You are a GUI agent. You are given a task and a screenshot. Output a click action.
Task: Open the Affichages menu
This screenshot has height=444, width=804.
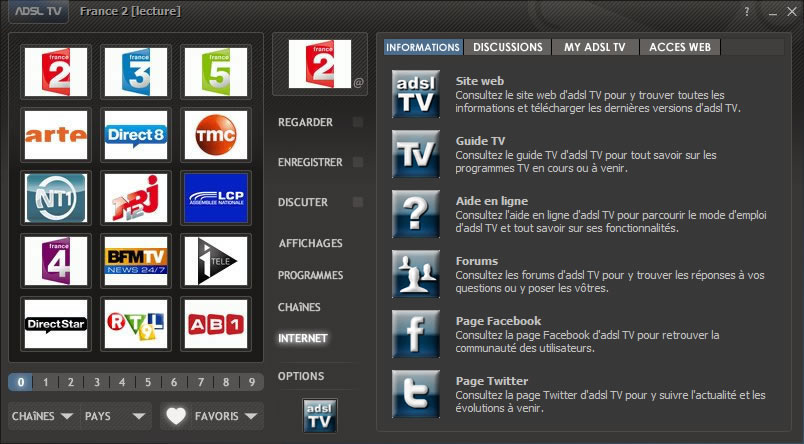coord(311,244)
